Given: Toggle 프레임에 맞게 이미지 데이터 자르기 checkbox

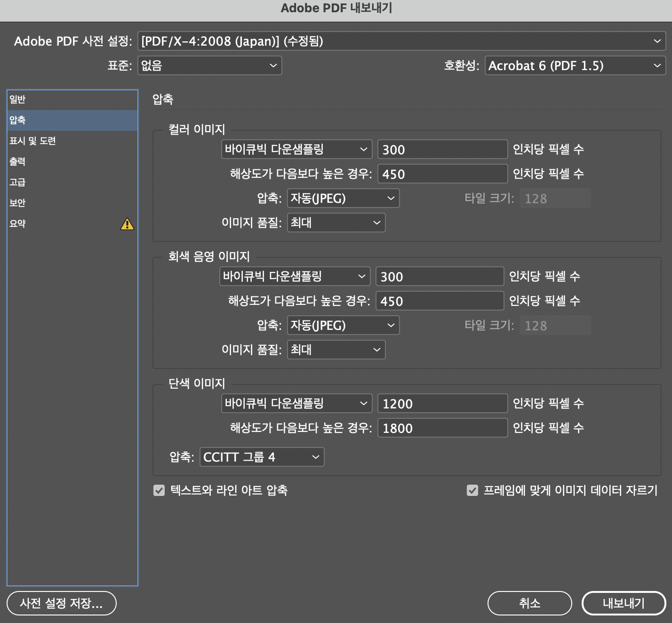Looking at the screenshot, I should [472, 490].
